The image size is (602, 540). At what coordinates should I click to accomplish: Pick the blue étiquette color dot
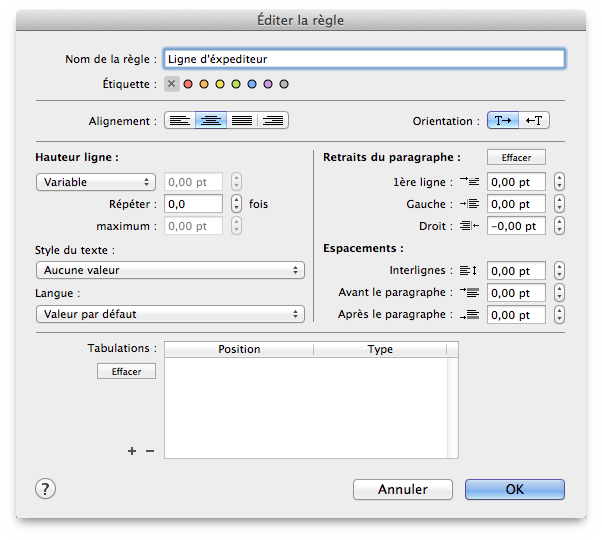point(252,84)
